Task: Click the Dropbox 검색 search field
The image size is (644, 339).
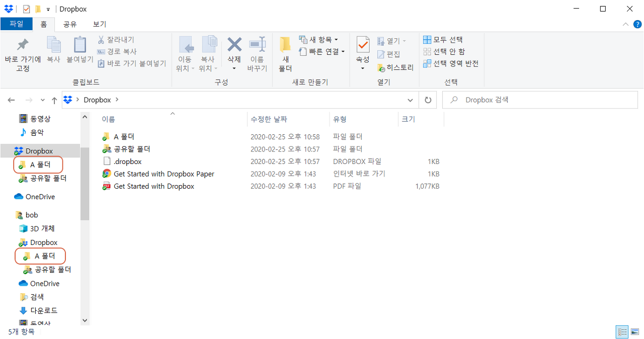Action: click(540, 100)
